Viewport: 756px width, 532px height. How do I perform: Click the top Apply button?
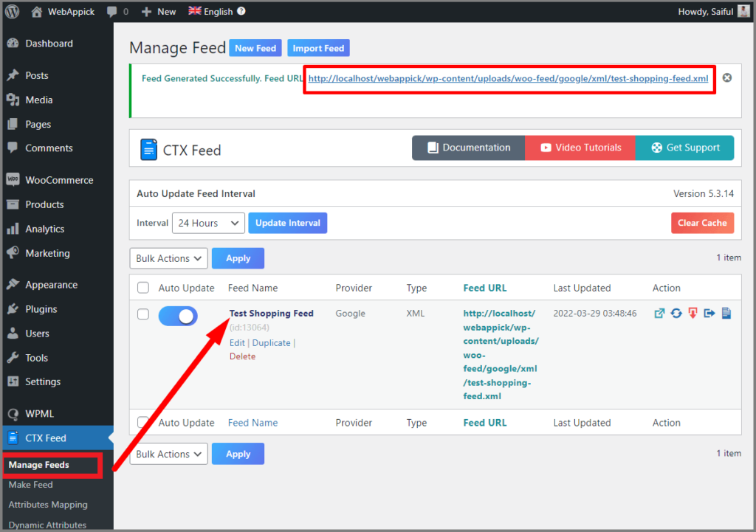tap(238, 258)
